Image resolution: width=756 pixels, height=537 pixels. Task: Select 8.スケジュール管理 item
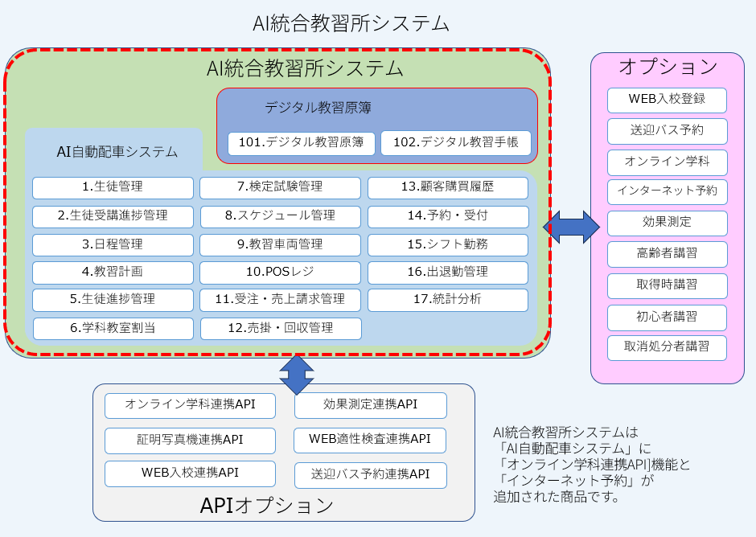click(x=280, y=216)
